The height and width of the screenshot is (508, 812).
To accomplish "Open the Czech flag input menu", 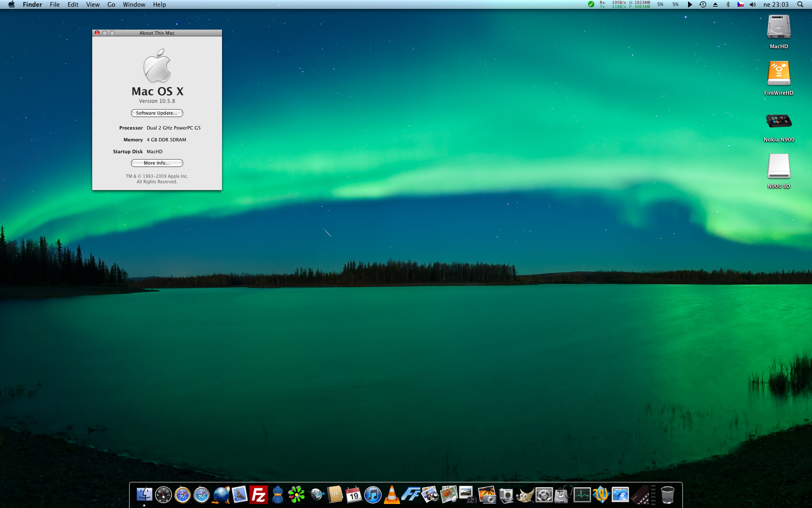I will tap(741, 5).
